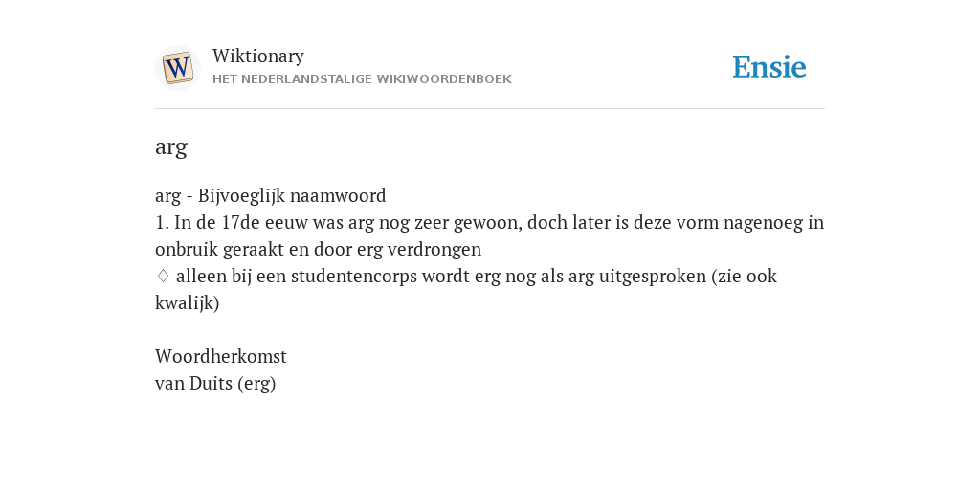
Task: Click the text 'onbruik geraakt en door erg verdrongen'
Action: coord(318,250)
